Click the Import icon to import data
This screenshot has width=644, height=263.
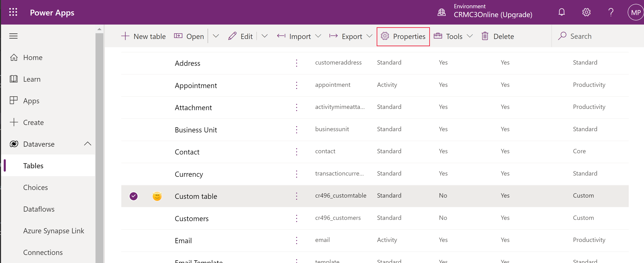pos(281,36)
